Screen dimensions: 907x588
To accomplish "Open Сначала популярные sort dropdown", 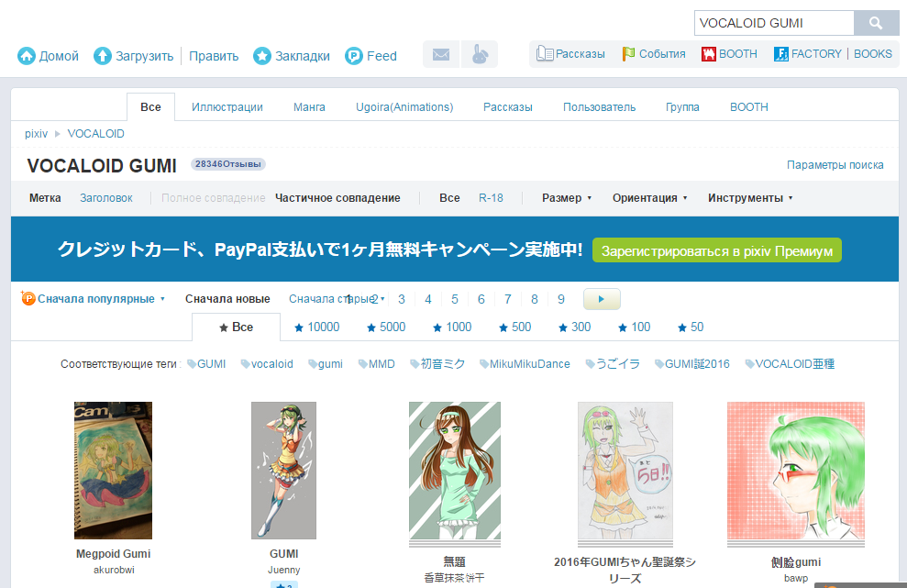I will [101, 299].
